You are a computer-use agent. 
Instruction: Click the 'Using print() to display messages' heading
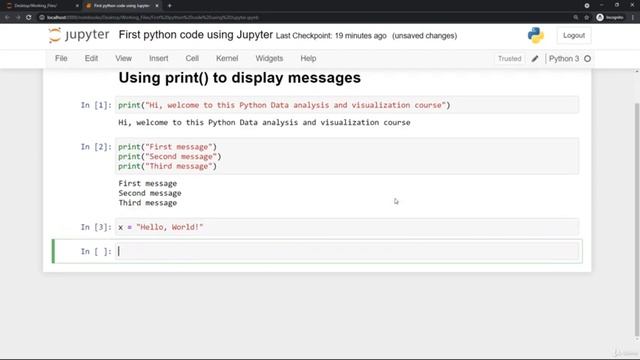coord(240,78)
